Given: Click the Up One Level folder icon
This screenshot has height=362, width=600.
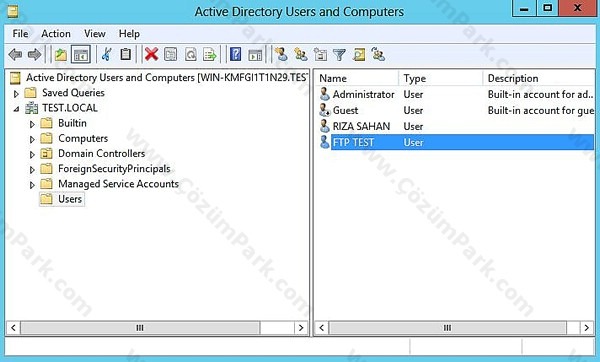Looking at the screenshot, I should [x=60, y=54].
